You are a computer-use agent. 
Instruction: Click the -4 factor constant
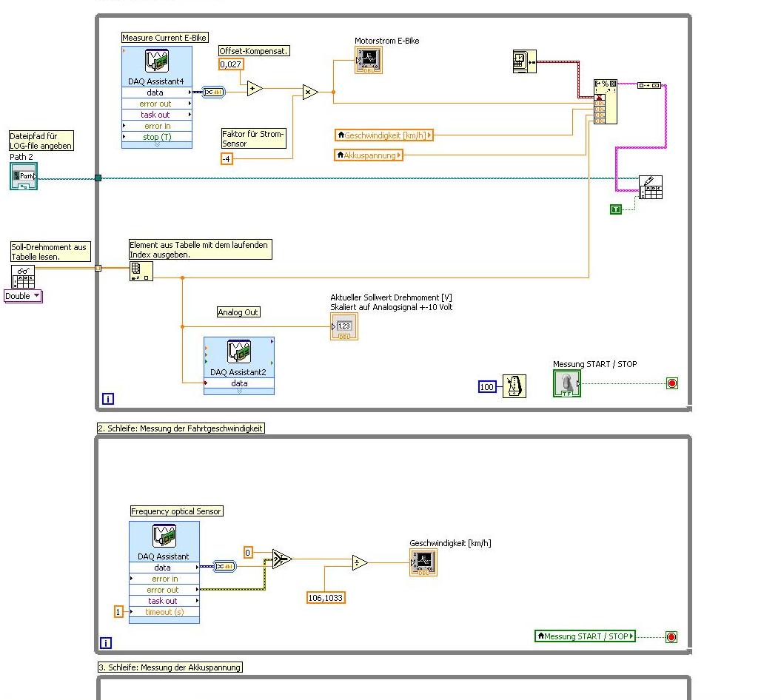(x=227, y=159)
